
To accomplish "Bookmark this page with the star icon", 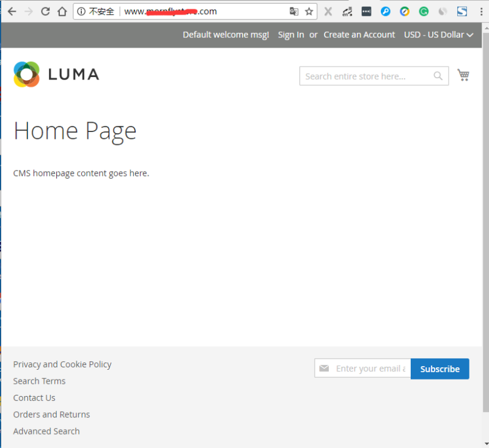I will pos(309,12).
